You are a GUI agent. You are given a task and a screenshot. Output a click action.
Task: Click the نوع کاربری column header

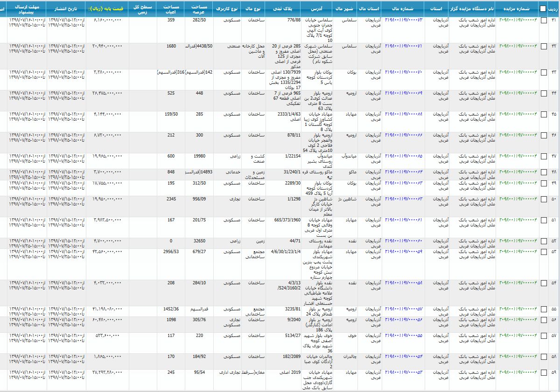coord(227,8)
